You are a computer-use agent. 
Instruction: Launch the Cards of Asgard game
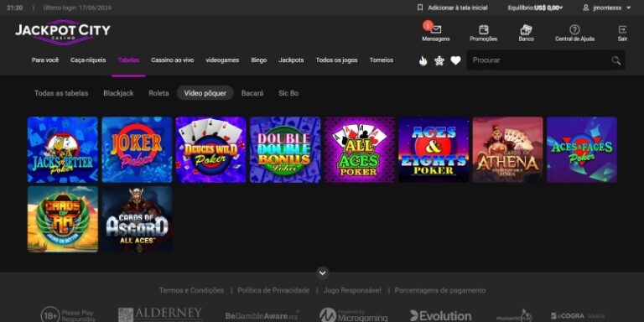click(137, 219)
